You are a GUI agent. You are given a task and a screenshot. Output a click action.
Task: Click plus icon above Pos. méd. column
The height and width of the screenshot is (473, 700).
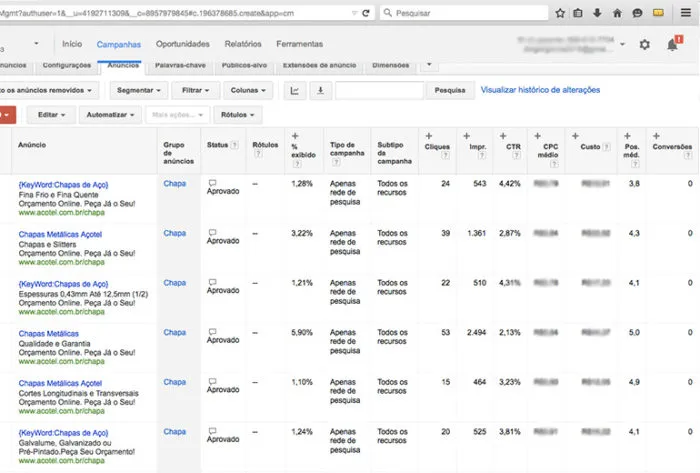pos(627,136)
